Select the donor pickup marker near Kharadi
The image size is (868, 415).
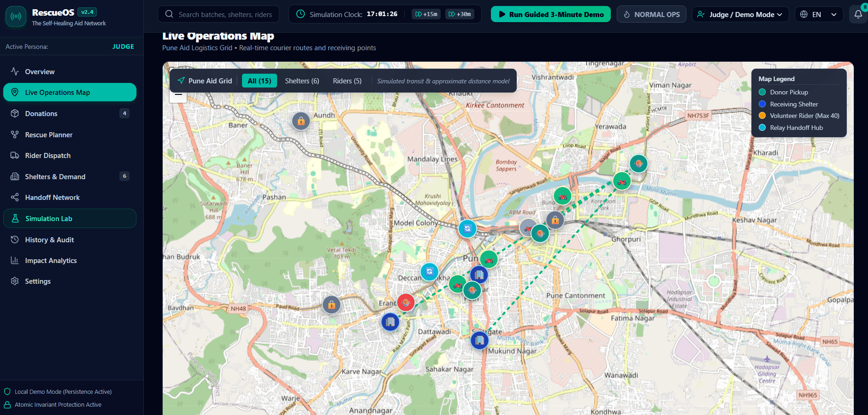(x=638, y=164)
